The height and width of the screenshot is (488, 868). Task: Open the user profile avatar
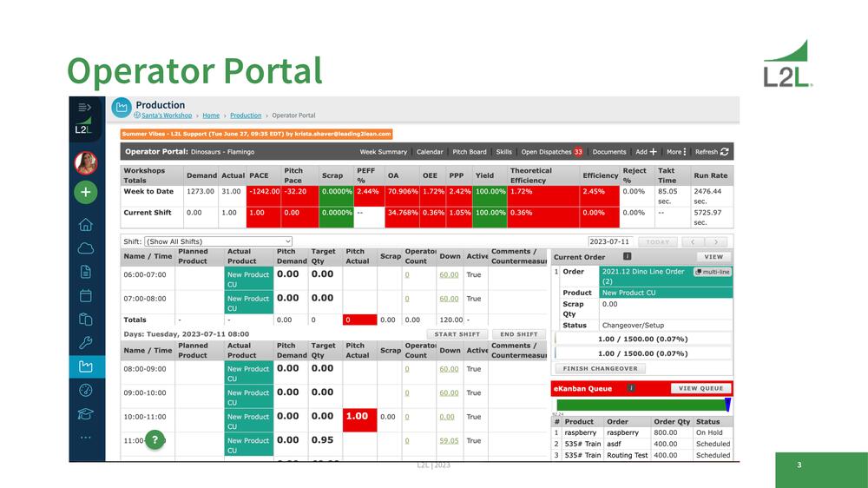[86, 162]
